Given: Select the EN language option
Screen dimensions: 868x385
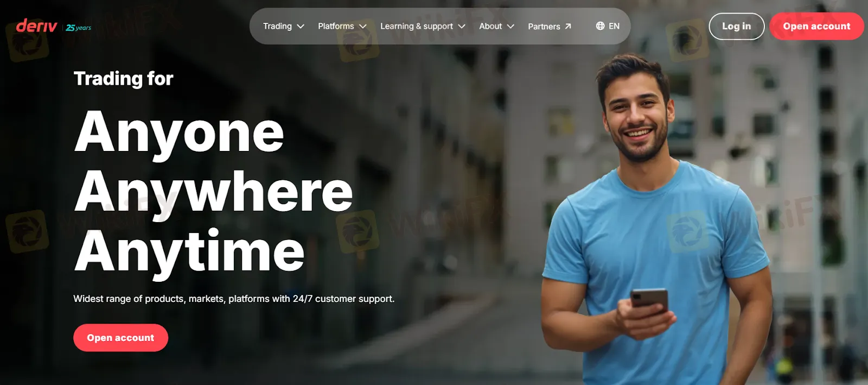Looking at the screenshot, I should [x=614, y=26].
